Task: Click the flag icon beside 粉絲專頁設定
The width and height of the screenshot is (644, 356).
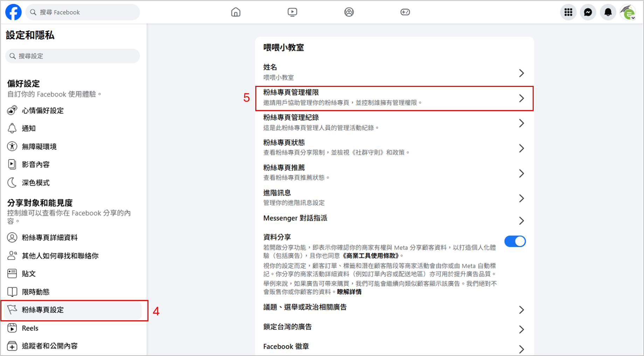Action: tap(12, 310)
